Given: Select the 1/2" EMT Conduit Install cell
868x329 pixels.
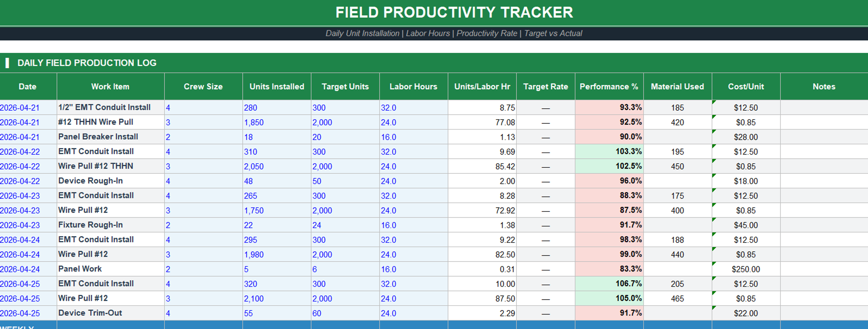Looking at the screenshot, I should click(111, 107).
